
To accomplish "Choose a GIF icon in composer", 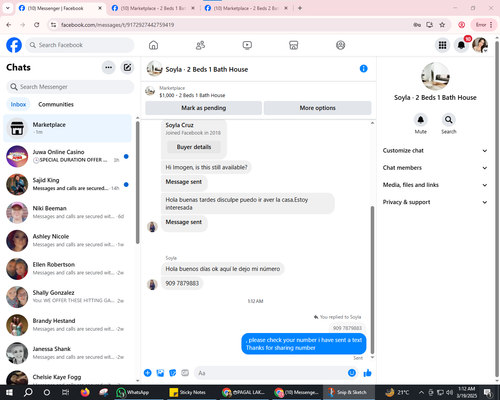I will [x=185, y=373].
